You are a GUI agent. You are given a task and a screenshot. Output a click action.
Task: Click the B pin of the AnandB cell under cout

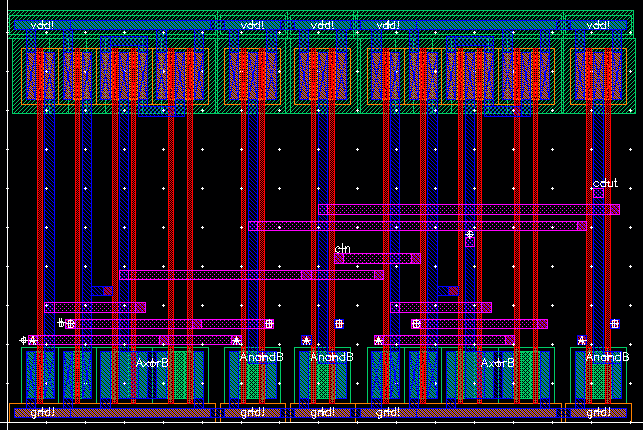(x=615, y=324)
